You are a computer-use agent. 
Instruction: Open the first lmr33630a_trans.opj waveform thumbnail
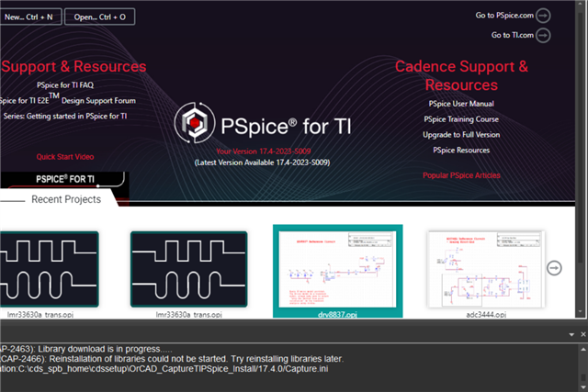pos(49,270)
